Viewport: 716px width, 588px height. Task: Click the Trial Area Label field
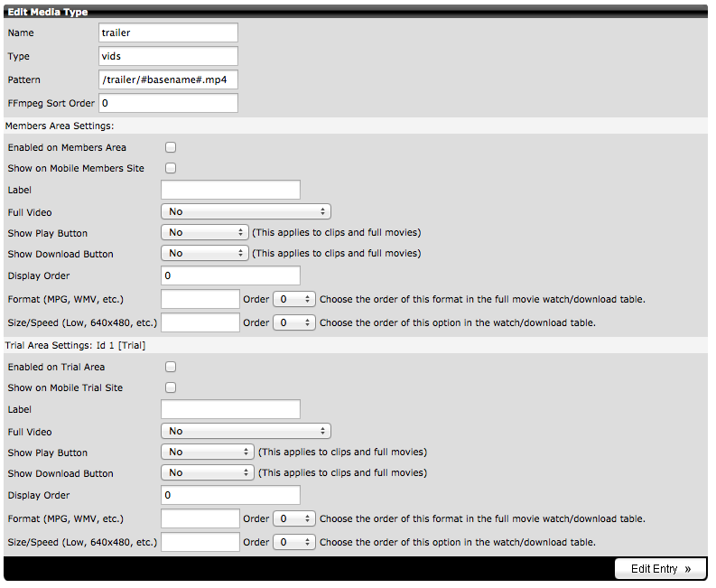[230, 409]
